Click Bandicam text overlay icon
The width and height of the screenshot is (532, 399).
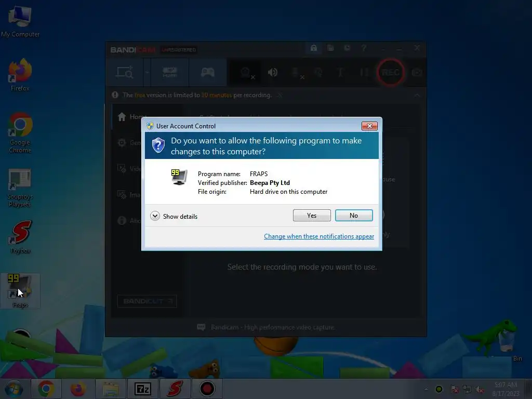pyautogui.click(x=341, y=72)
